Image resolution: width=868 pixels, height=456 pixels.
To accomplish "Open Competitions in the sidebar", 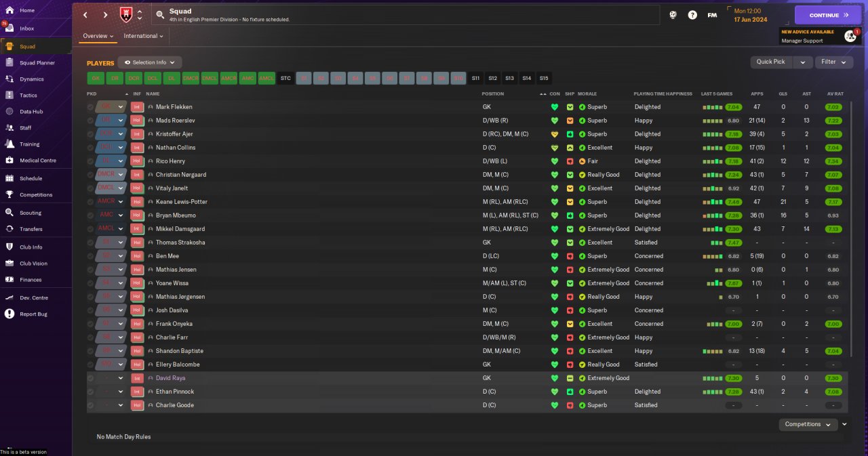I will [x=36, y=195].
